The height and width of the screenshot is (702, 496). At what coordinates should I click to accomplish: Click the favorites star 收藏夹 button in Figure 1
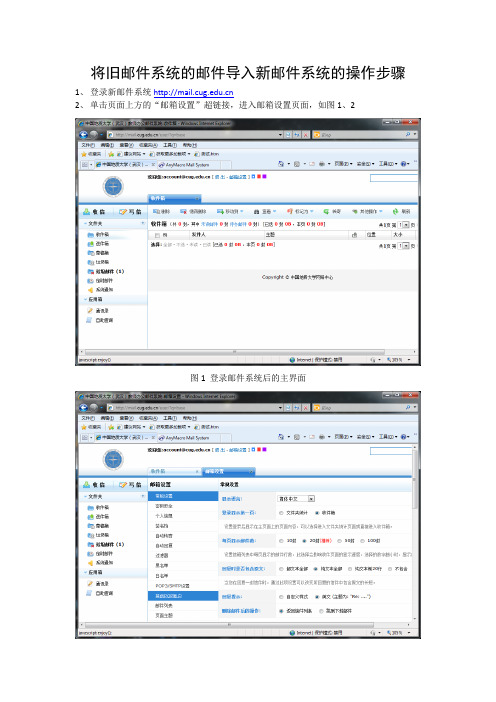coord(91,154)
